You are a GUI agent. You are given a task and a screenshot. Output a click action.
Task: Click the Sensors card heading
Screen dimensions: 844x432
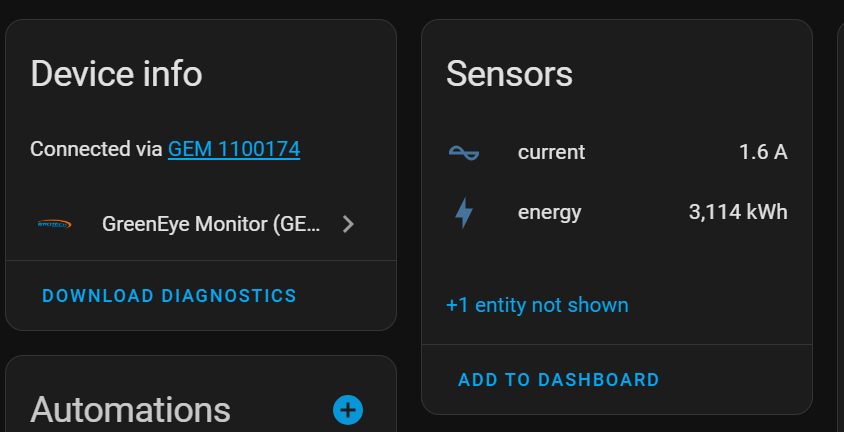tap(509, 74)
